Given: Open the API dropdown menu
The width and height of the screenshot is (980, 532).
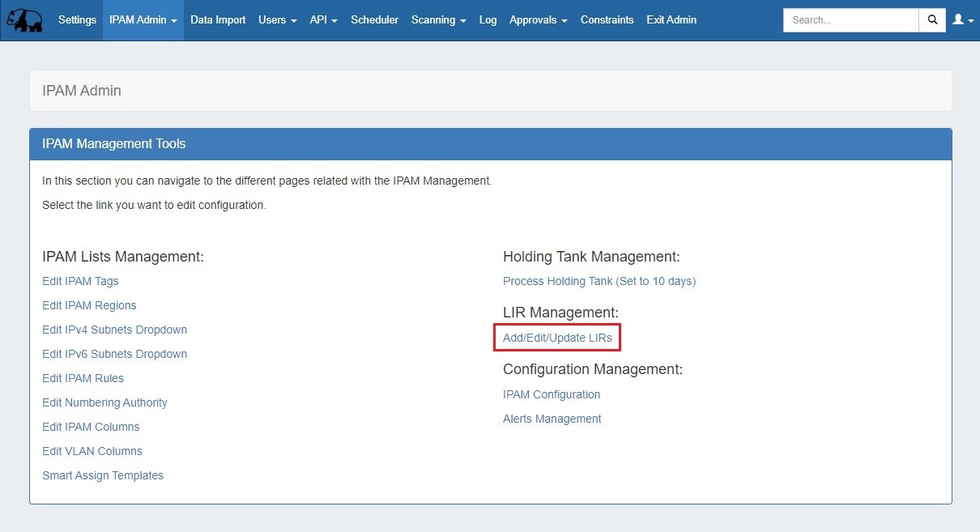Looking at the screenshot, I should [x=323, y=20].
